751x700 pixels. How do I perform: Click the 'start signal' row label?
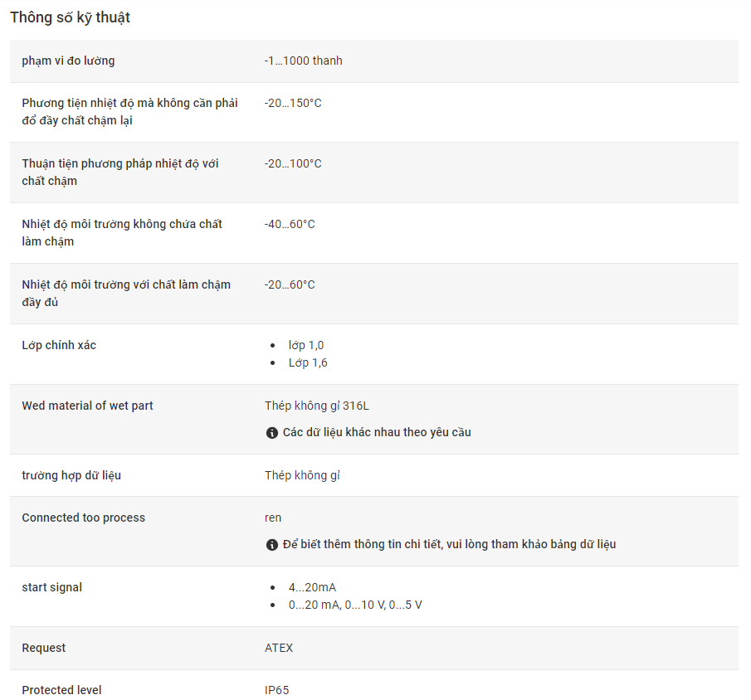click(x=51, y=587)
